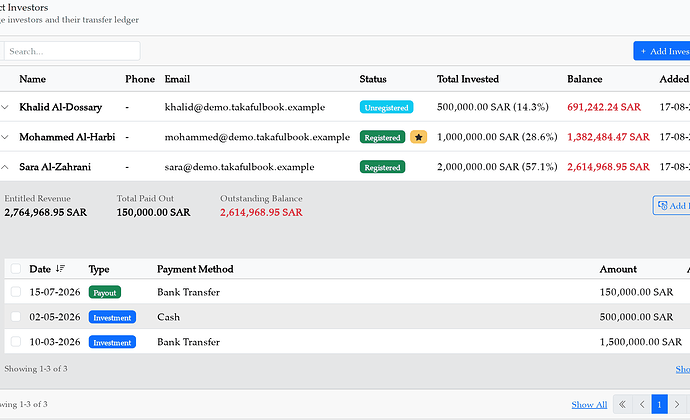Click 500,000.00 SAR (14.3%) total invested
690x420 pixels.
tap(493, 107)
